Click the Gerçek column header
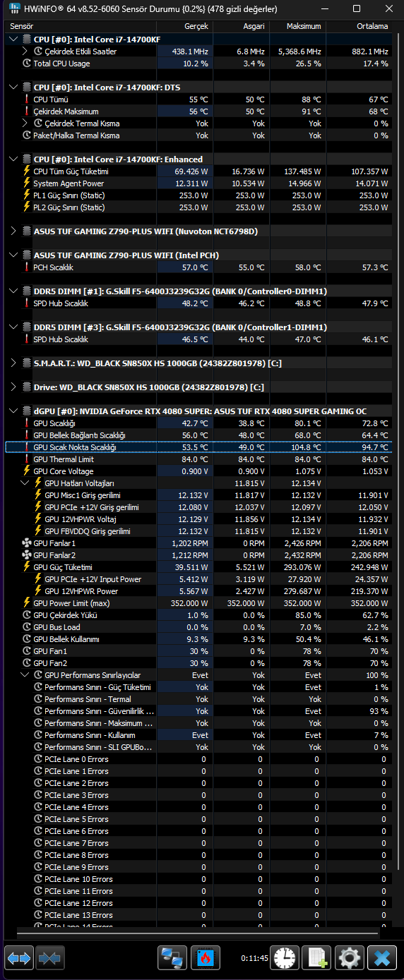Viewport: 404px width, 980px height. (184, 26)
